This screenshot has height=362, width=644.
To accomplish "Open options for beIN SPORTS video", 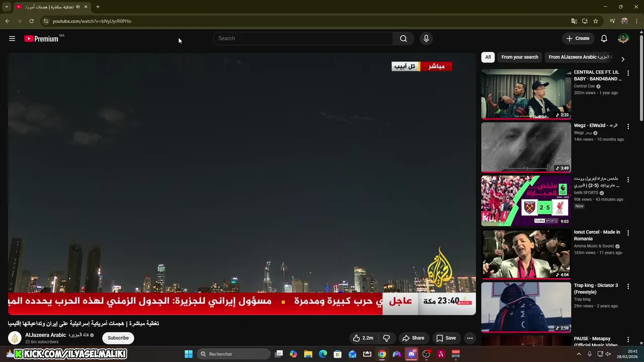I will click(x=628, y=179).
